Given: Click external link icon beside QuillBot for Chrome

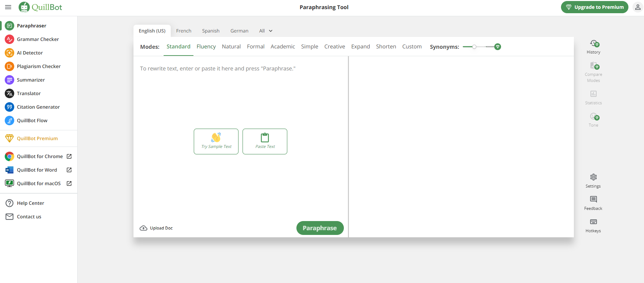Looking at the screenshot, I should click(69, 156).
